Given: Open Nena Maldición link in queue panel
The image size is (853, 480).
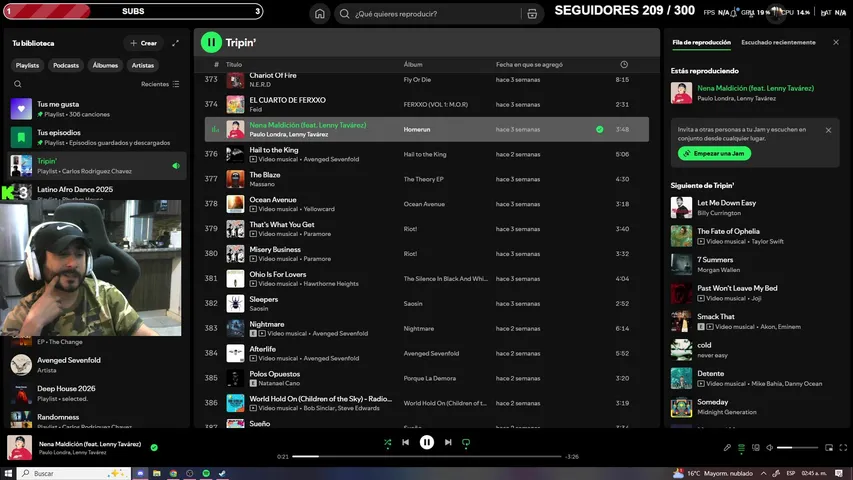Looking at the screenshot, I should pos(755,88).
